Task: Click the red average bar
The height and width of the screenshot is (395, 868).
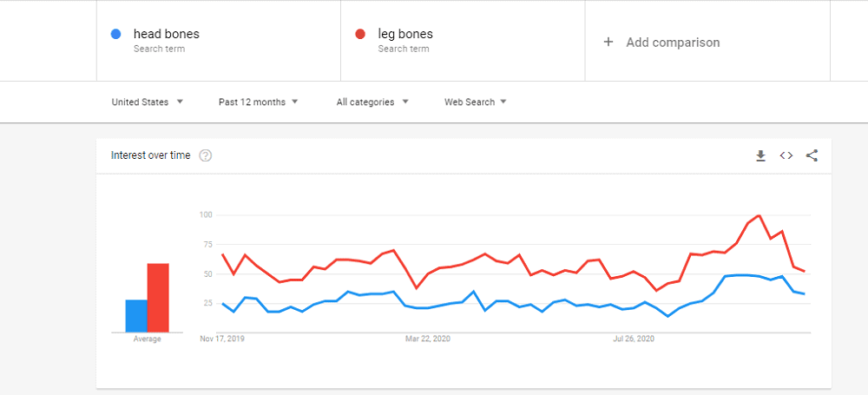Action: pos(158,297)
